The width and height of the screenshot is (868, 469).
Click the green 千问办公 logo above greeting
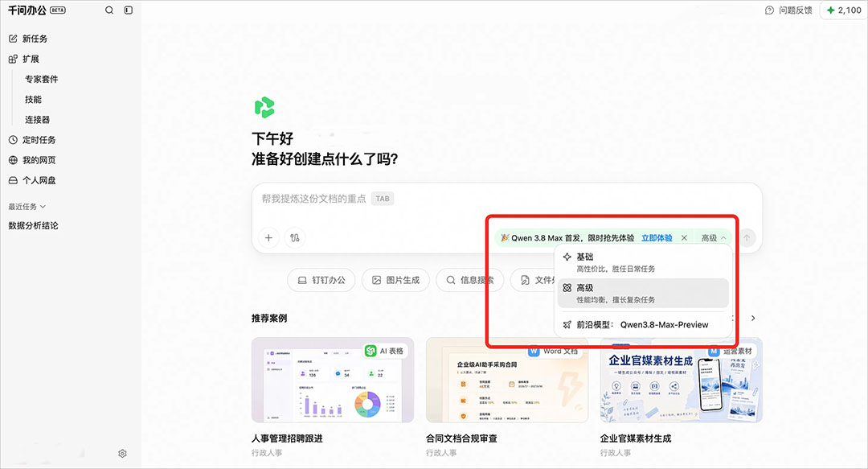tap(264, 108)
